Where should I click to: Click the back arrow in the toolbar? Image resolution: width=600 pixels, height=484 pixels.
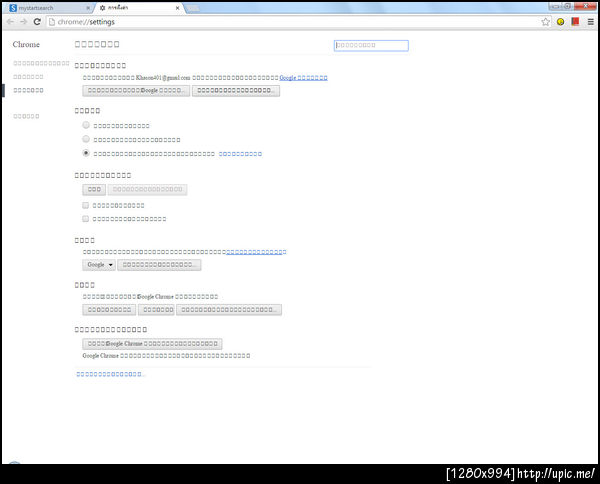click(10, 22)
